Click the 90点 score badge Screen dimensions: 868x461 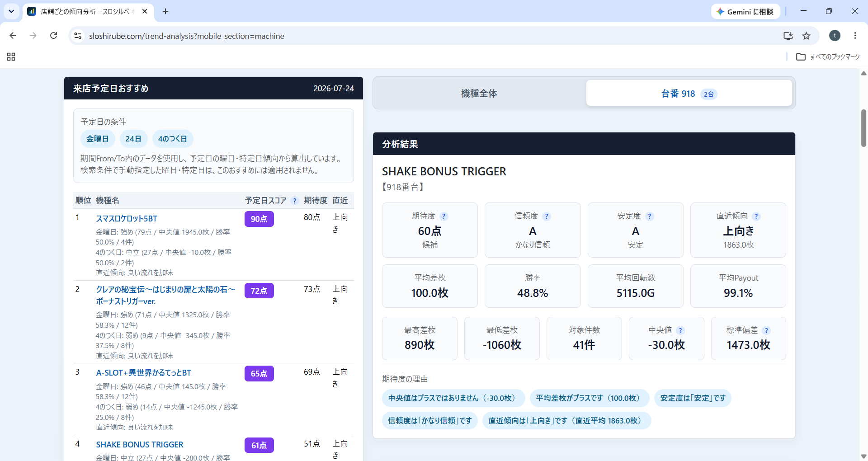click(x=259, y=219)
